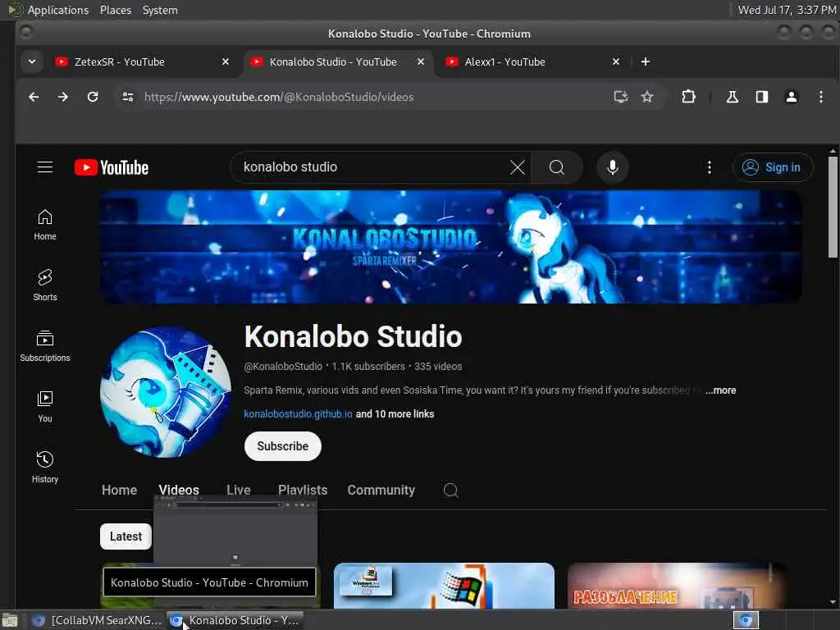Image resolution: width=840 pixels, height=630 pixels.
Task: Go to Home in the sidebar
Action: pyautogui.click(x=45, y=225)
